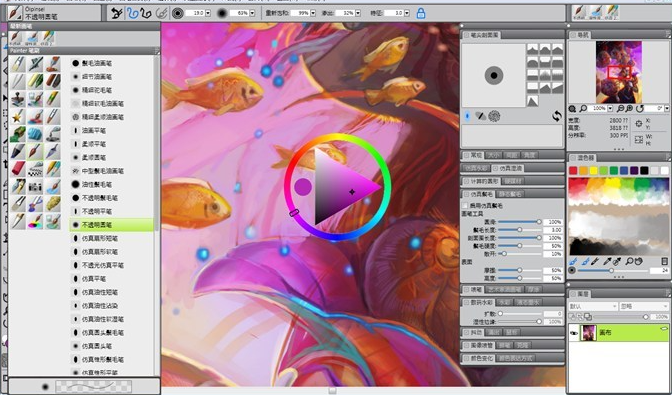Choose the rubber stamp brush category icon
This screenshot has width=672, height=395.
click(18, 99)
